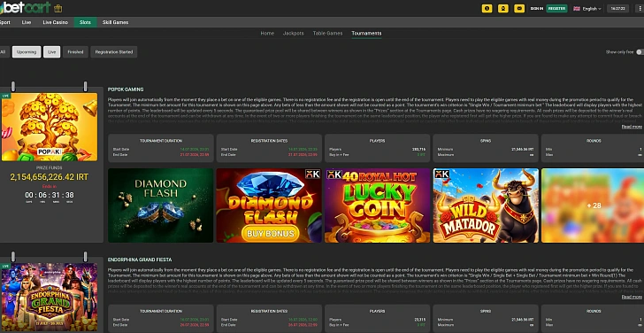The height and width of the screenshot is (333, 644).
Task: Switch to the Home tab
Action: 267,34
